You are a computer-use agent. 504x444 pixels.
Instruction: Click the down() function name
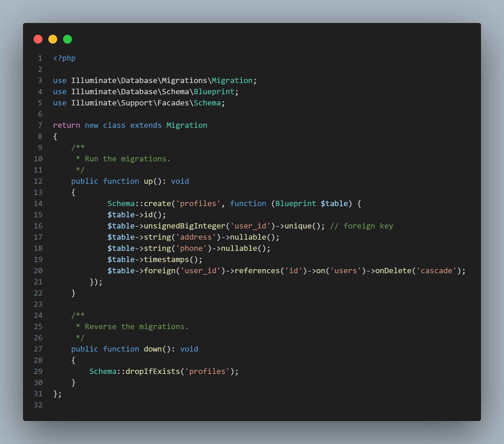(153, 349)
